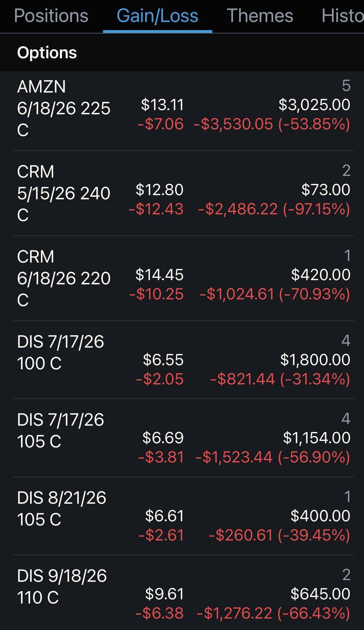Tap the DIS 7/17/26 100 C contract
Viewport: 364px width, 630px height.
point(60,353)
